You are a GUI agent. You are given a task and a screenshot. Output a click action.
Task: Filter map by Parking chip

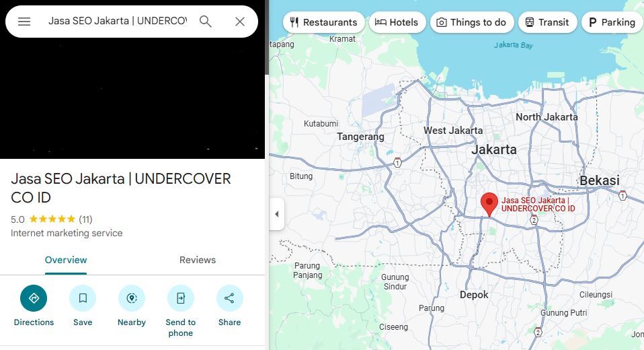(612, 22)
